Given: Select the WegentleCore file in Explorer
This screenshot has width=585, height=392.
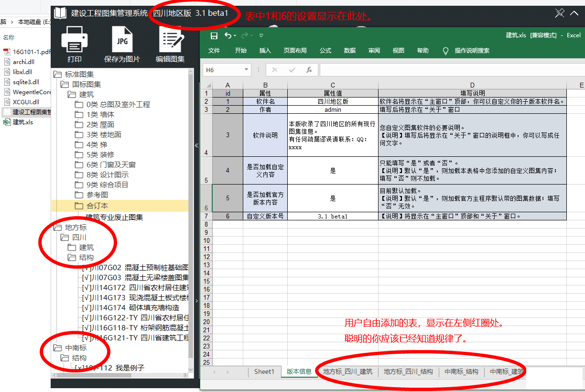Looking at the screenshot, I should pyautogui.click(x=27, y=92).
